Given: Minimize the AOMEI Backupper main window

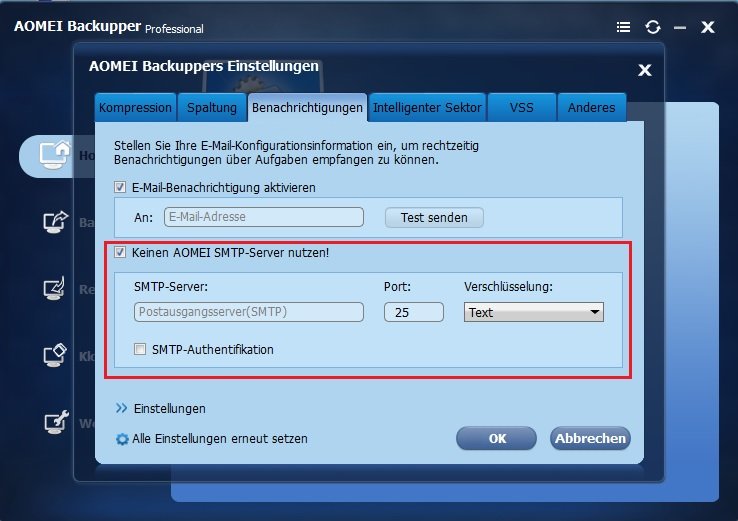Looking at the screenshot, I should 680,28.
